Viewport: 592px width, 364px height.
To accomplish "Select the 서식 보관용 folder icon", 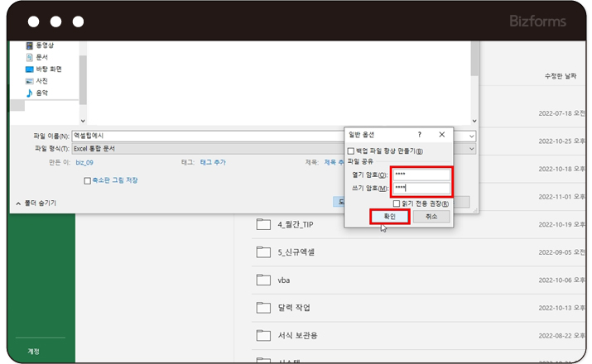I will pyautogui.click(x=263, y=335).
